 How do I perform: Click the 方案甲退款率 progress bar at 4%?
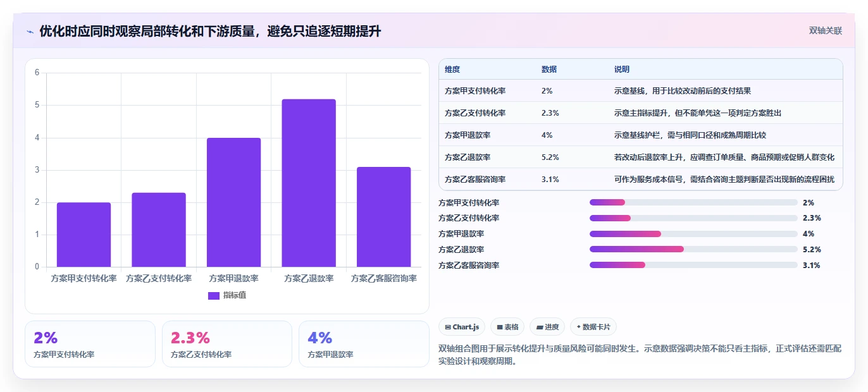click(x=693, y=234)
